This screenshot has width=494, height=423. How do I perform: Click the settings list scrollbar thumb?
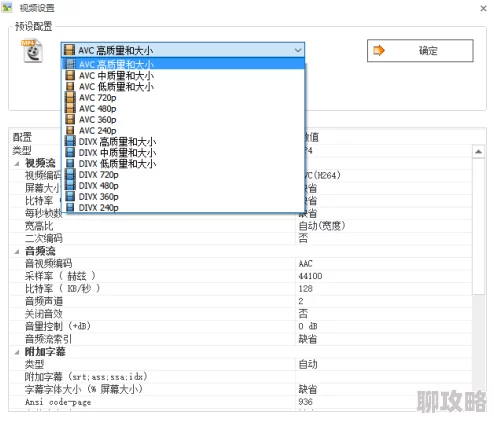[x=479, y=227]
